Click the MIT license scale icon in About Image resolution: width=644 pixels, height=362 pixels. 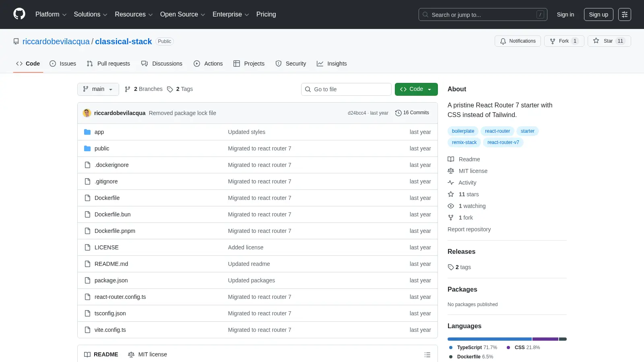(451, 171)
